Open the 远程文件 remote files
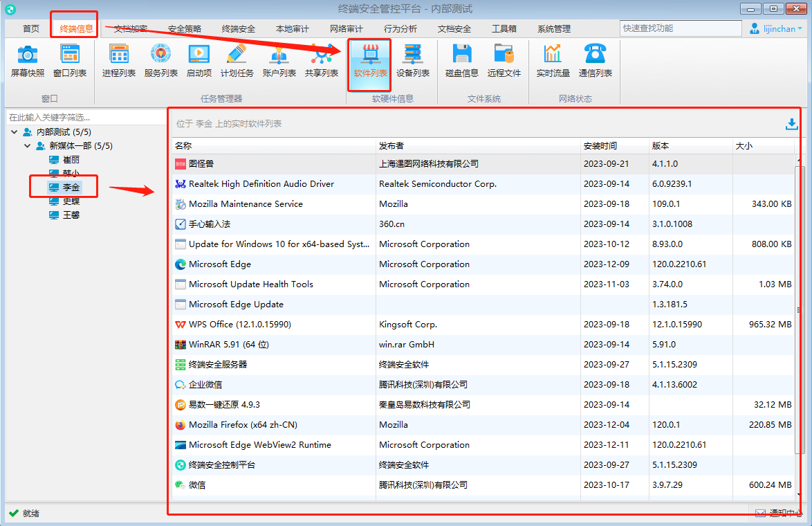 (504, 61)
